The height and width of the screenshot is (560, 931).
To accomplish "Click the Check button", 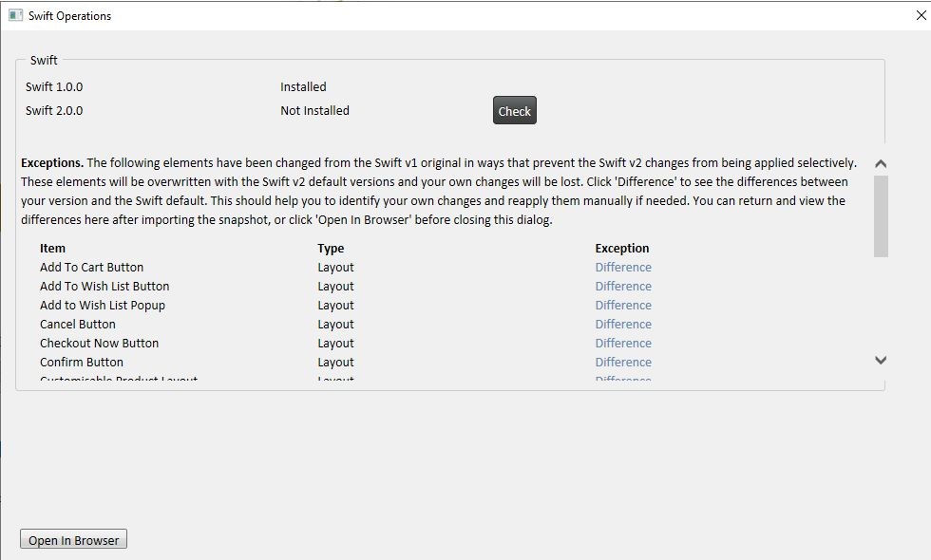I will [x=514, y=111].
